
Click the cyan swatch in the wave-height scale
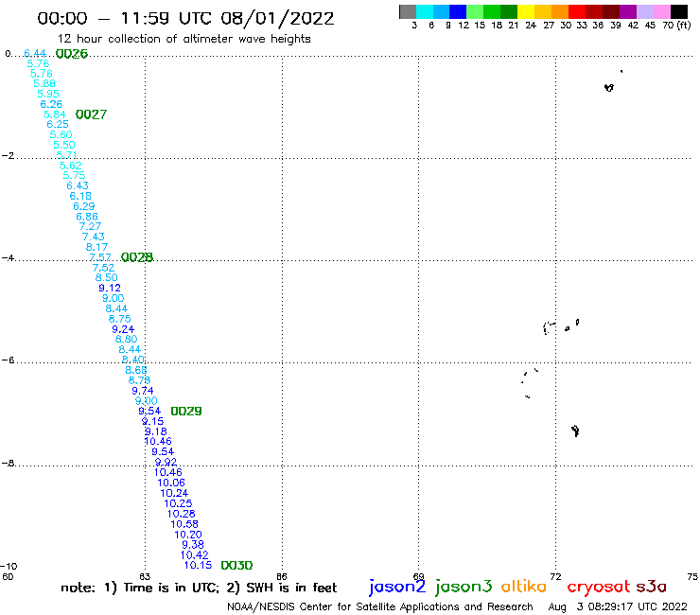click(x=425, y=11)
